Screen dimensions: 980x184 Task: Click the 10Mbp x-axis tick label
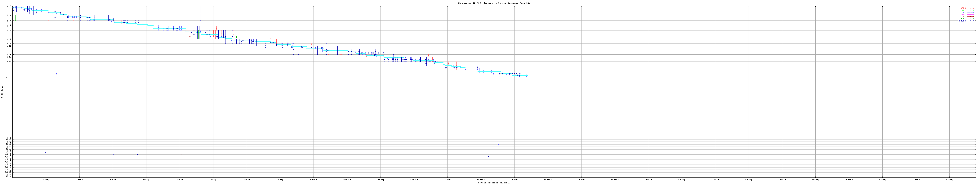click(46, 179)
